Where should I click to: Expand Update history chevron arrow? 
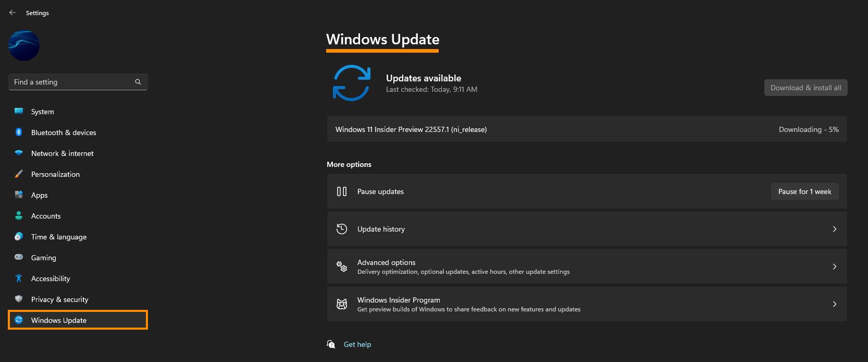click(x=835, y=229)
